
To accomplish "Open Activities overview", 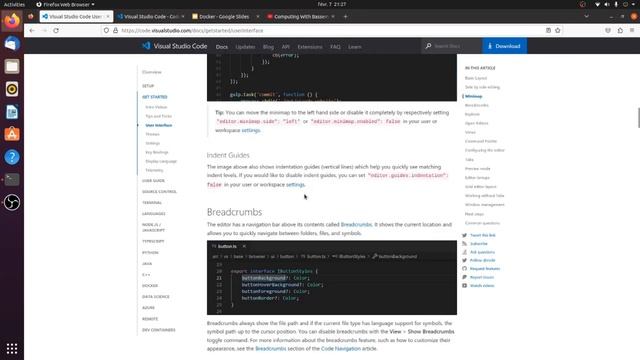I will pos(14,4).
